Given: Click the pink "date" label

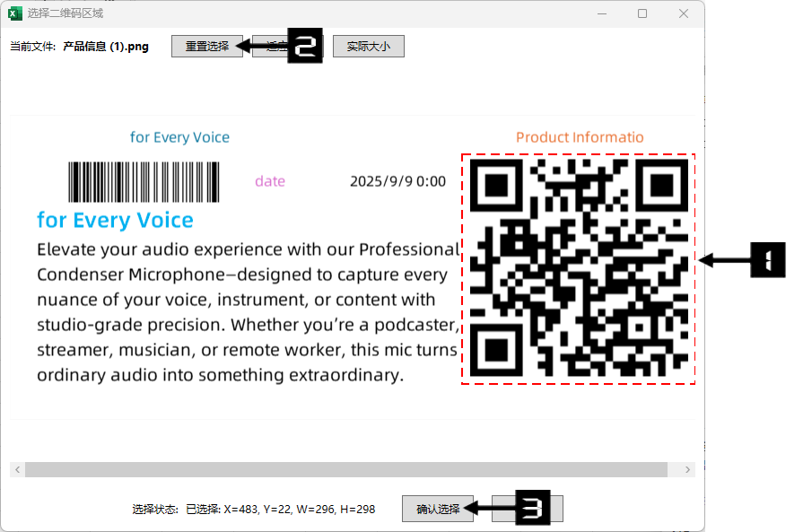Looking at the screenshot, I should coord(270,181).
